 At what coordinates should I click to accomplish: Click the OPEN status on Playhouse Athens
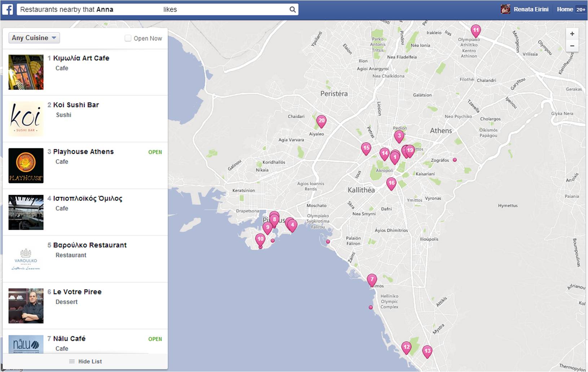point(155,152)
